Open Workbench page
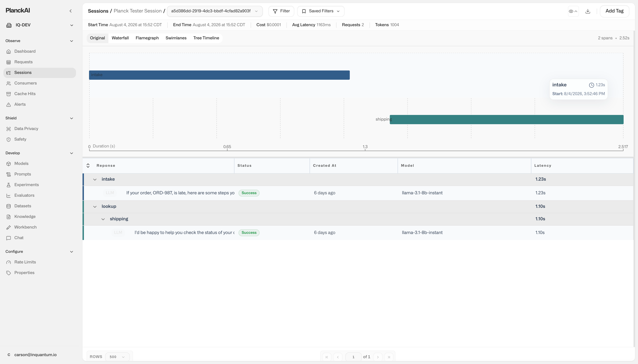Image resolution: width=638 pixels, height=364 pixels. click(x=40, y=227)
